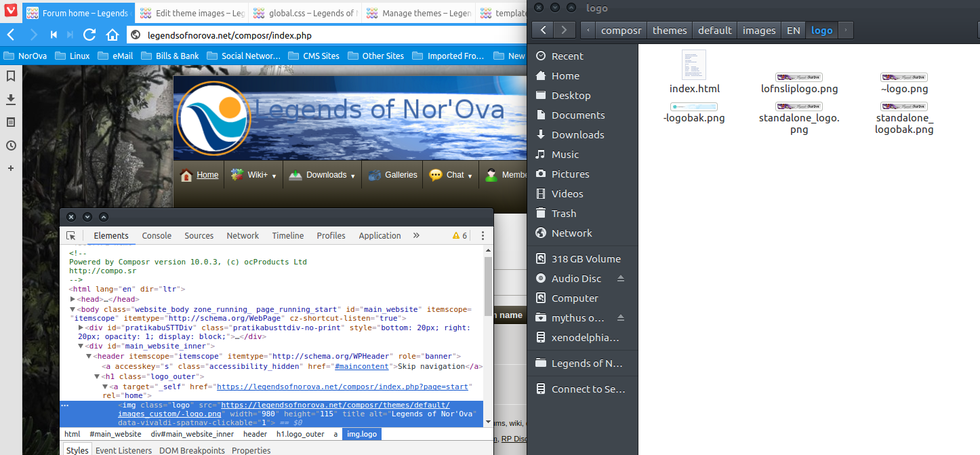Show more DevTools tabs via chevron
980x455 pixels.
pos(416,236)
